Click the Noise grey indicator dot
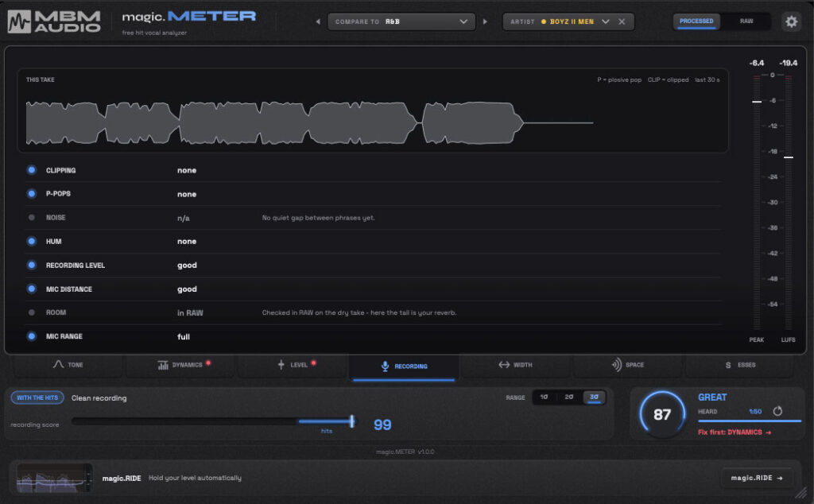Image resolution: width=814 pixels, height=504 pixels. pos(32,218)
